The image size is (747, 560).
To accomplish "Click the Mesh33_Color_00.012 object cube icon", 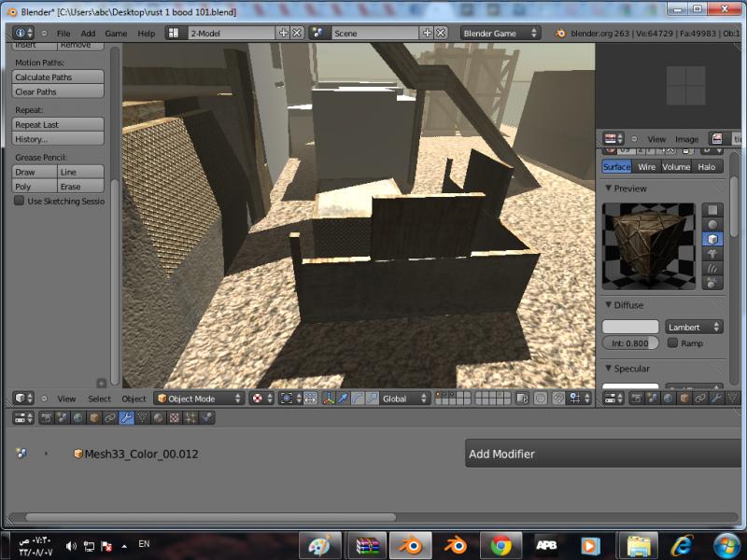I will [x=78, y=455].
